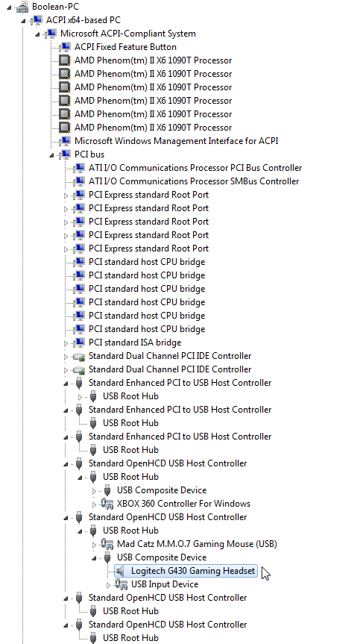Select ATI I/O Communications Processor SMBus Controller

(194, 181)
